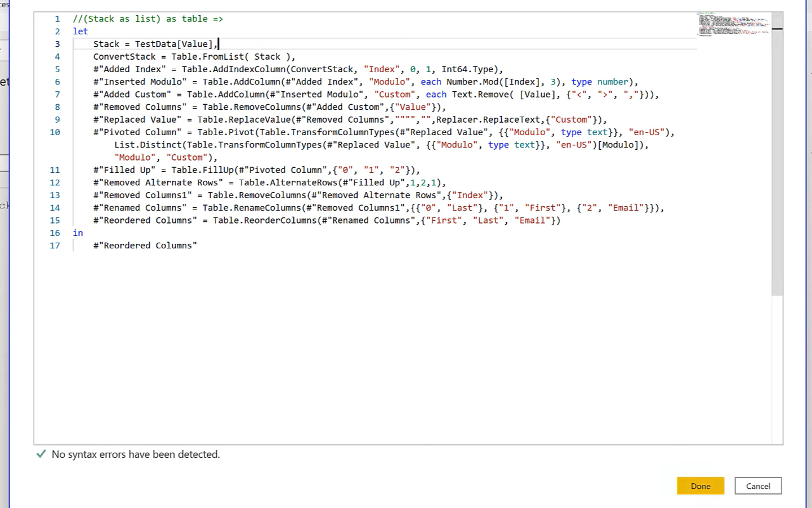Click "Table.FromList" on line 4
Screen dimensions: 812x508
(208, 57)
